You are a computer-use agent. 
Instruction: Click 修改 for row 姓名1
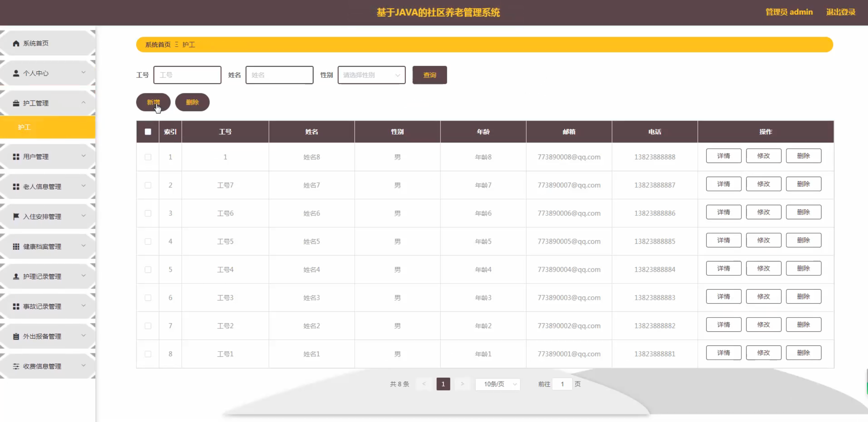[763, 353]
